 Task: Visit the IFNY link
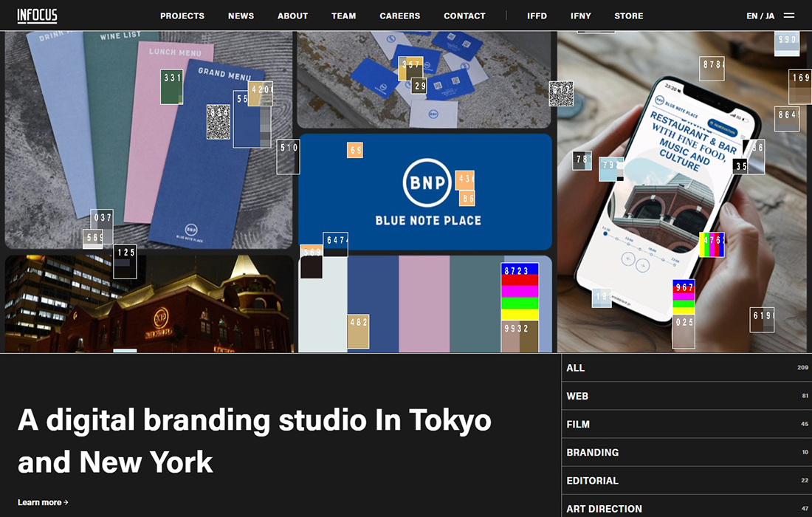(580, 16)
